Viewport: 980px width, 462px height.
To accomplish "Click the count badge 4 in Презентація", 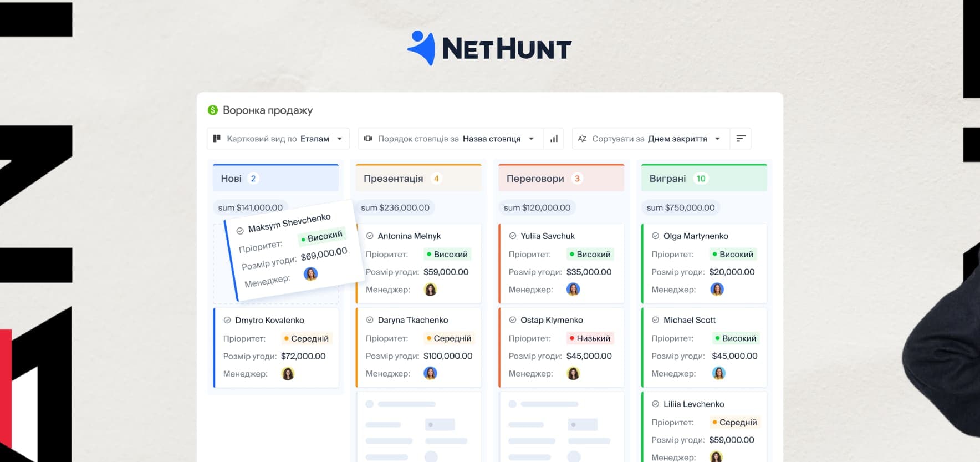I will [436, 179].
